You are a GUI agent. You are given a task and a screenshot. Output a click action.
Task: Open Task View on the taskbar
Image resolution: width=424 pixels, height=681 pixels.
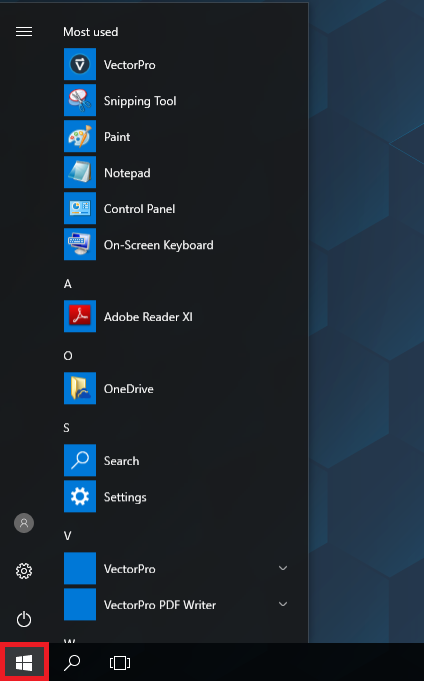pyautogui.click(x=120, y=663)
